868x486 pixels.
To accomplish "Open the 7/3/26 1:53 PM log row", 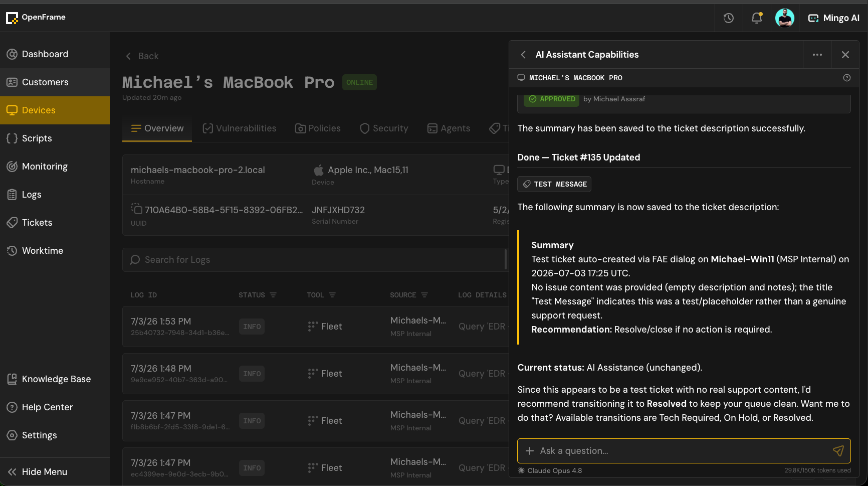I will tap(316, 327).
